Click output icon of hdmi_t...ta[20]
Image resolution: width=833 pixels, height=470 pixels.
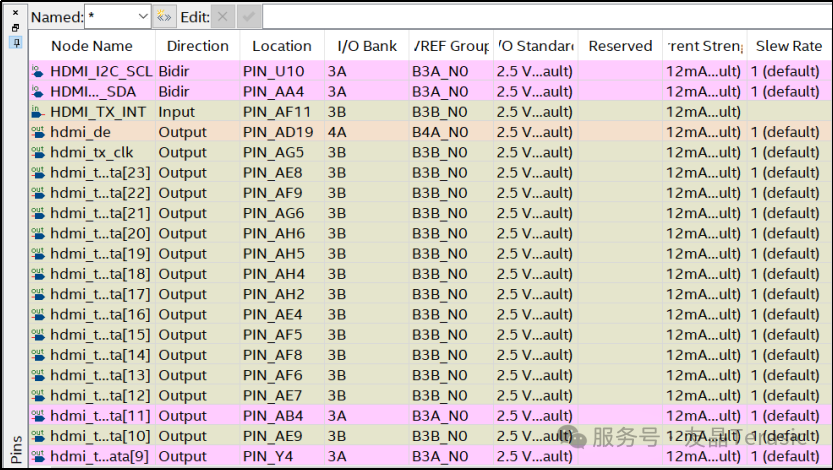38,233
